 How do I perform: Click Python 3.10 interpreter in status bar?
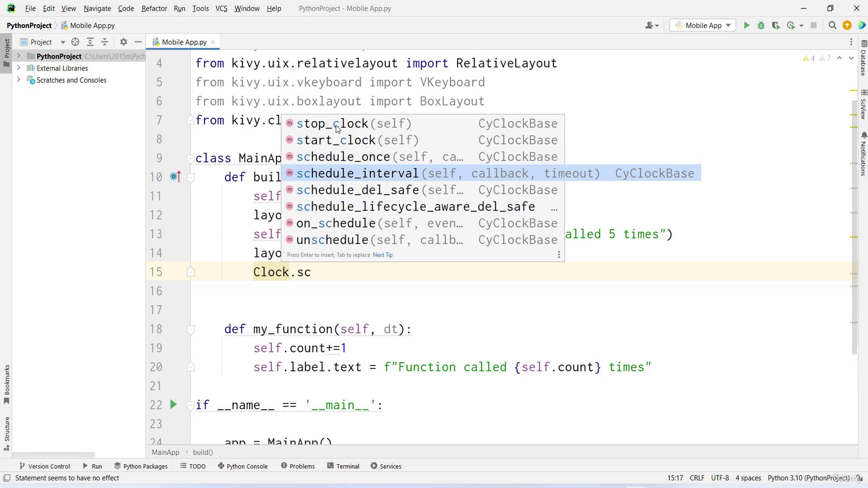808,478
